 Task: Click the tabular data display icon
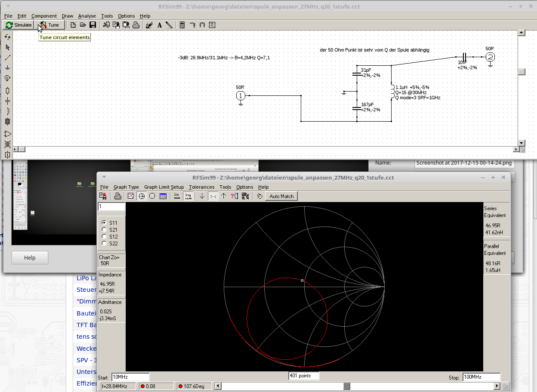[163, 196]
